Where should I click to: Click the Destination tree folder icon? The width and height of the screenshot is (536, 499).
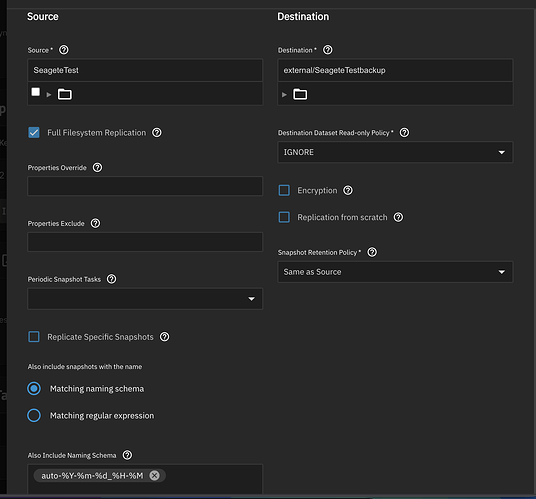[300, 94]
